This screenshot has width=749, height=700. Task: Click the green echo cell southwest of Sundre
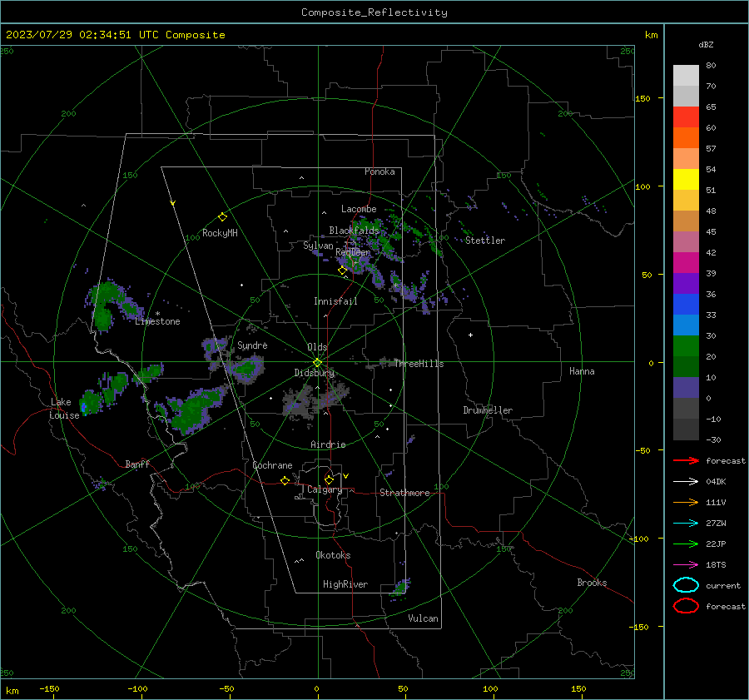246,369
